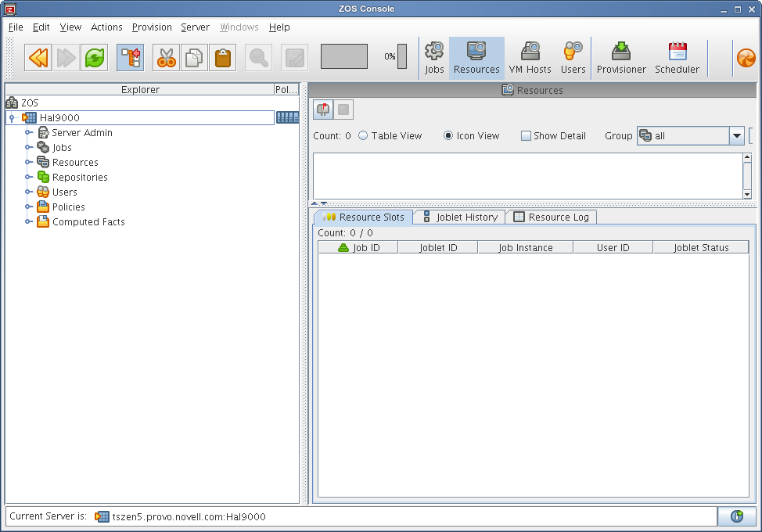Click the greyed edit note icon

coord(294,58)
